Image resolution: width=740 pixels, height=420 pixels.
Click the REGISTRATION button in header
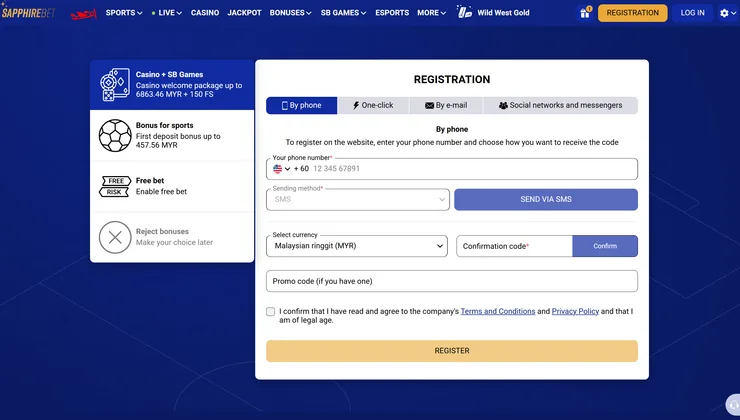coord(632,13)
